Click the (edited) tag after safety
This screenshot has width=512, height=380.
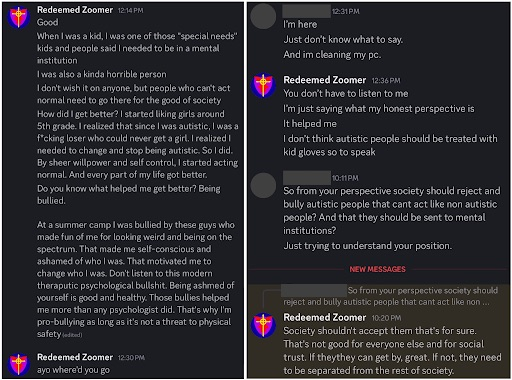pyautogui.click(x=72, y=335)
